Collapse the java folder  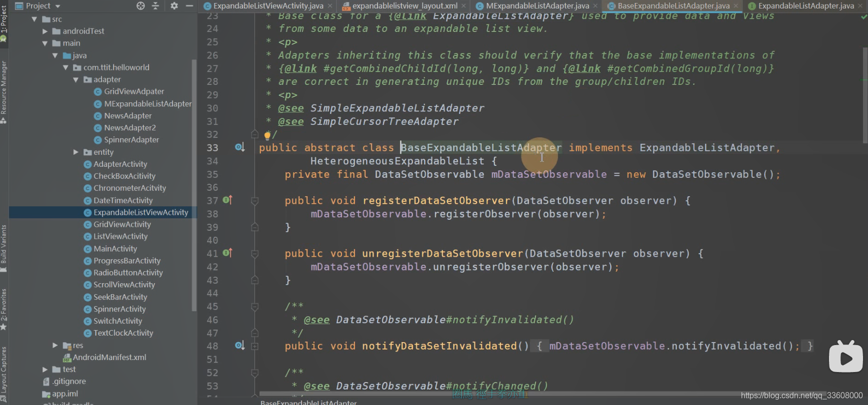click(55, 55)
